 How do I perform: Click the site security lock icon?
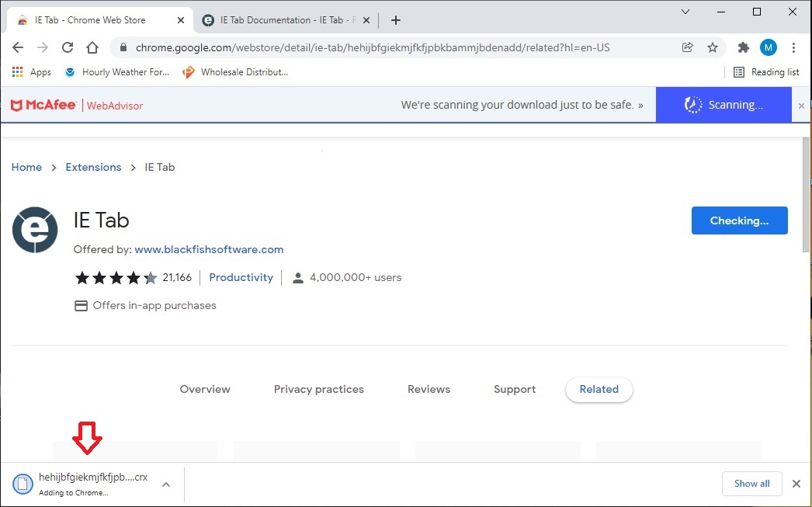pyautogui.click(x=123, y=47)
